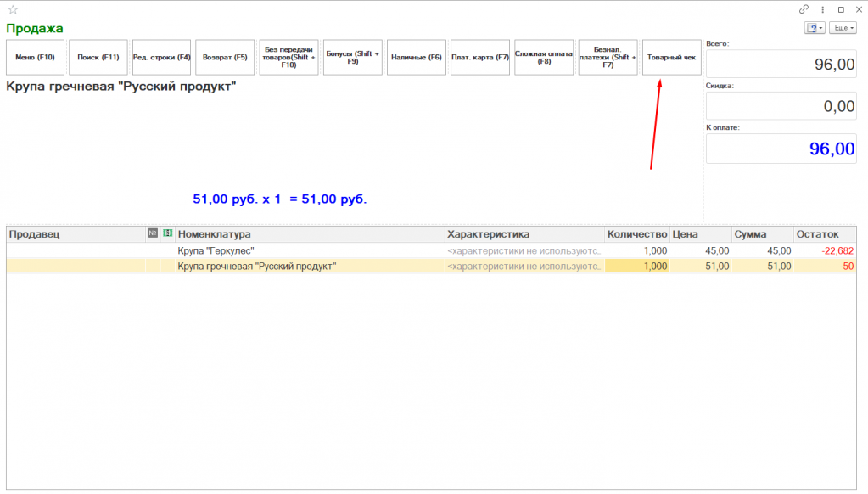Image resolution: width=868 pixels, height=494 pixels.
Task: Click the line number column header icon
Action: 154,233
